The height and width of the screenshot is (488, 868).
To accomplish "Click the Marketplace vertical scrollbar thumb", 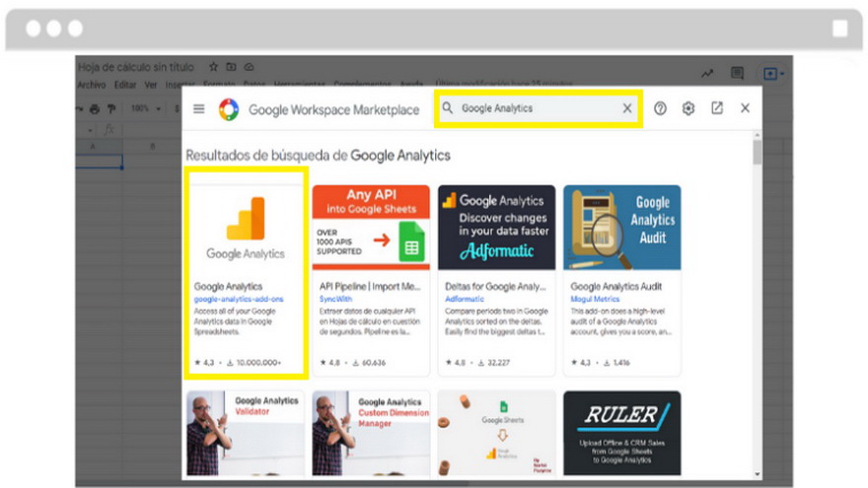I will click(x=757, y=152).
